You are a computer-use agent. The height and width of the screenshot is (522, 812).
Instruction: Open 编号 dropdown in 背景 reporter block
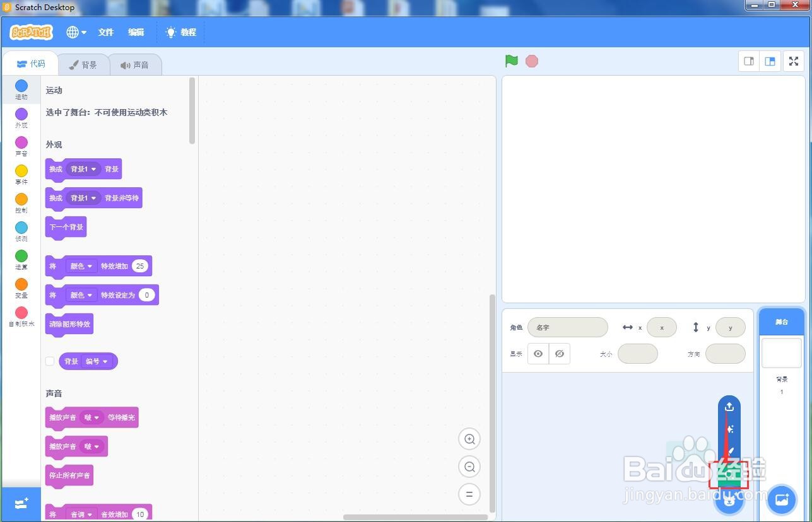tap(97, 361)
